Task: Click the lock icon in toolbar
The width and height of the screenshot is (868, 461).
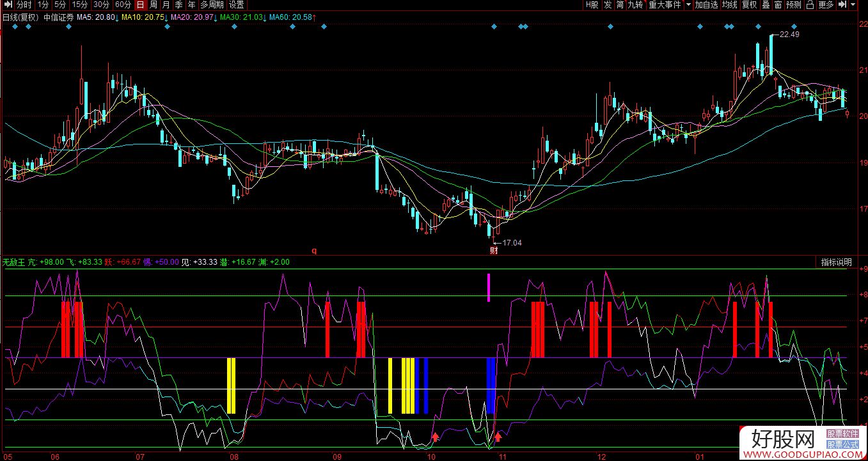Action: pos(810,5)
